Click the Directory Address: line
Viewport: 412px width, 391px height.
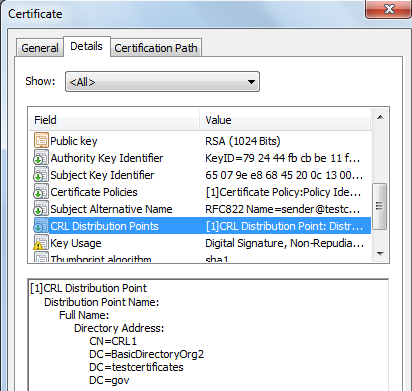(x=119, y=328)
